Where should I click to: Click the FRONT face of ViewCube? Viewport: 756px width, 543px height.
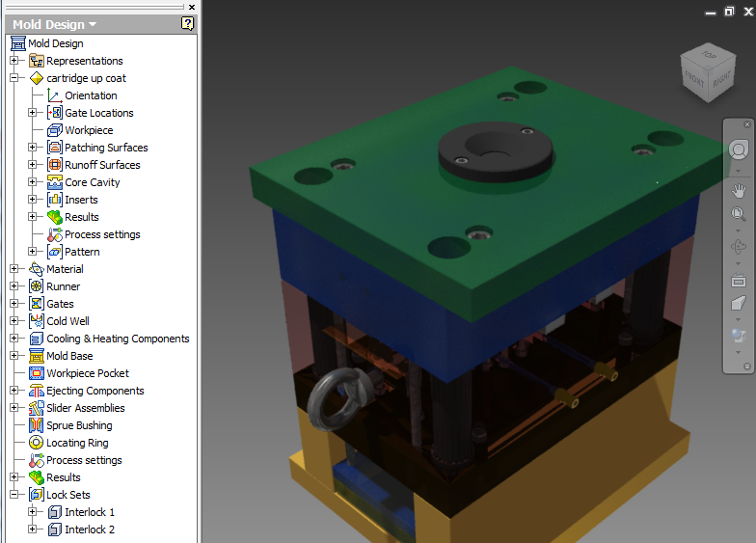point(694,78)
